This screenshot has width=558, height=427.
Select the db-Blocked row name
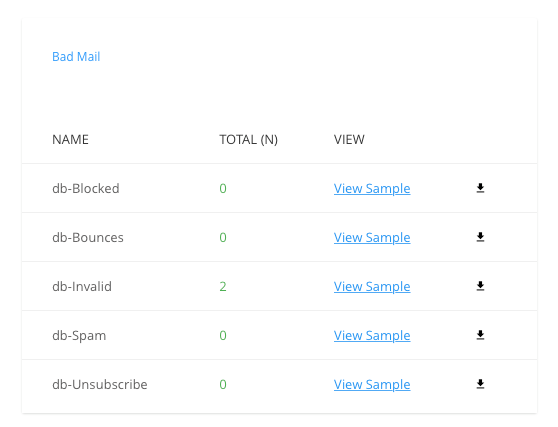(x=86, y=189)
